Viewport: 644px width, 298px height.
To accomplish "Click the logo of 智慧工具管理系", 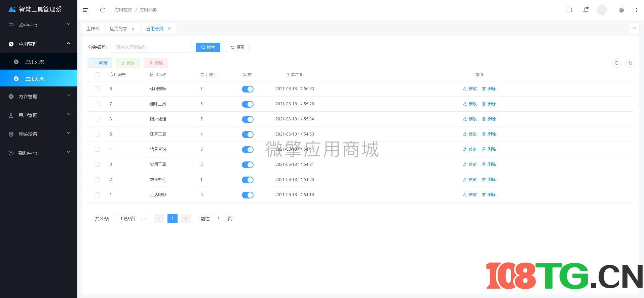I will [x=12, y=9].
